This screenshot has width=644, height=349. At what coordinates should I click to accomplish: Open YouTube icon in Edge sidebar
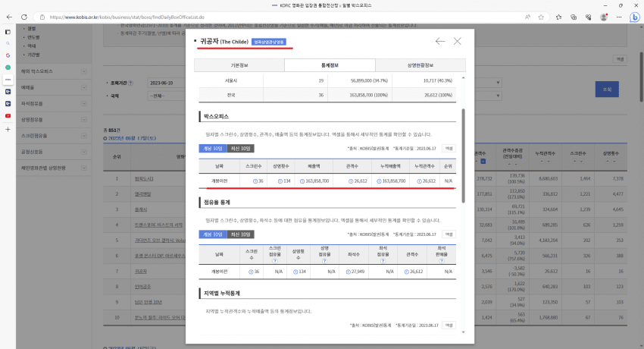pos(8,116)
